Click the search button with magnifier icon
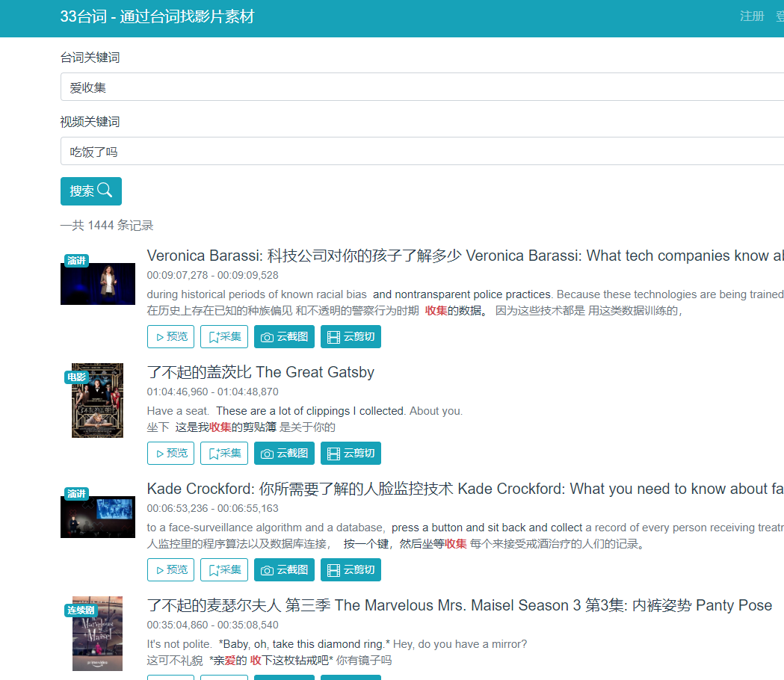Image resolution: width=784 pixels, height=680 pixels. point(90,191)
